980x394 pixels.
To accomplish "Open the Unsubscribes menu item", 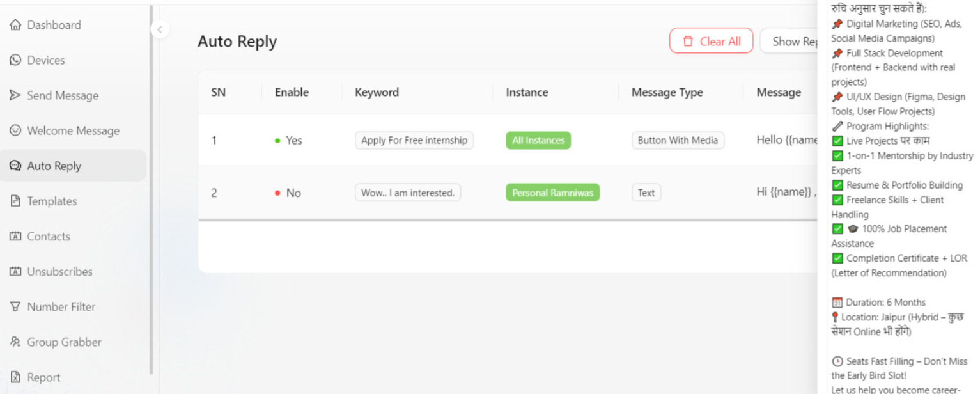I will (x=59, y=272).
